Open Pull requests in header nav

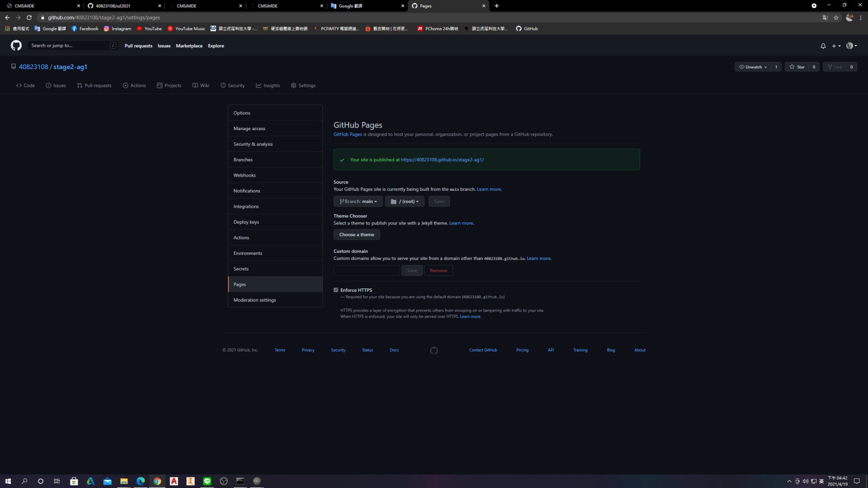pyautogui.click(x=138, y=46)
